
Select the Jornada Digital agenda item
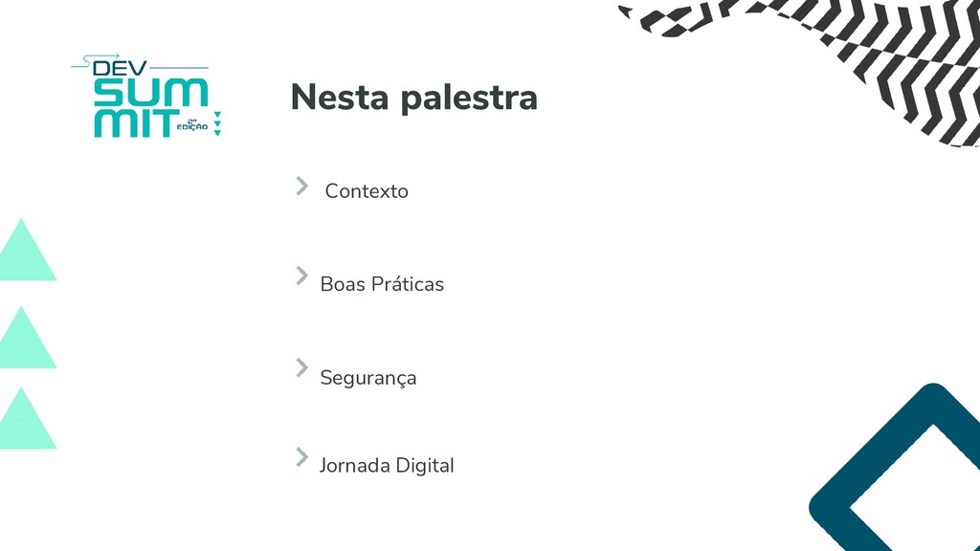387,466
